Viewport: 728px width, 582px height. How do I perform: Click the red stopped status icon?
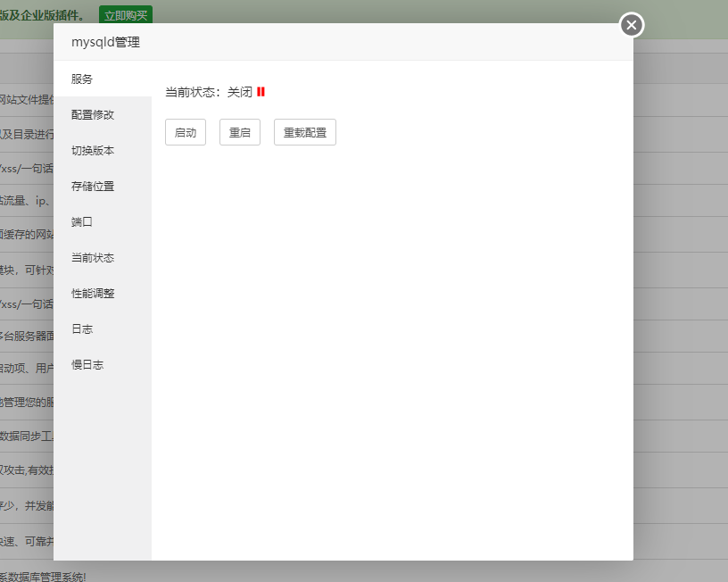[261, 92]
